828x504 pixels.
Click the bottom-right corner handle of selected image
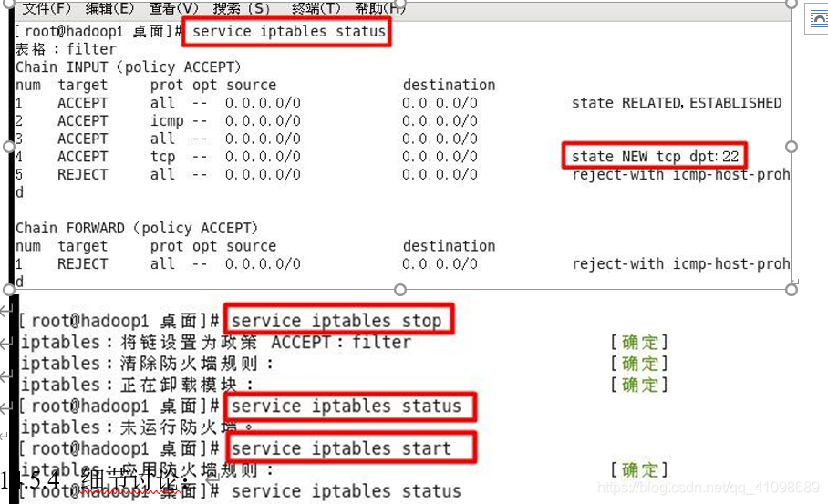[x=791, y=290]
